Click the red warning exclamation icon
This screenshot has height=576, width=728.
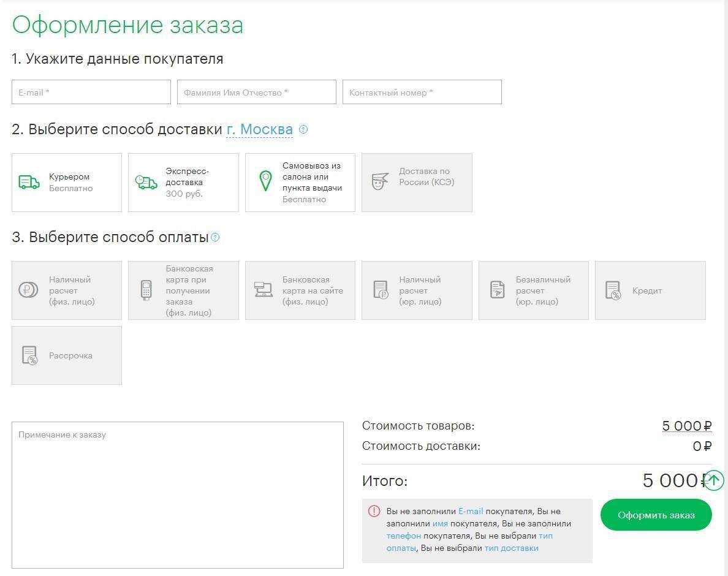pyautogui.click(x=374, y=511)
